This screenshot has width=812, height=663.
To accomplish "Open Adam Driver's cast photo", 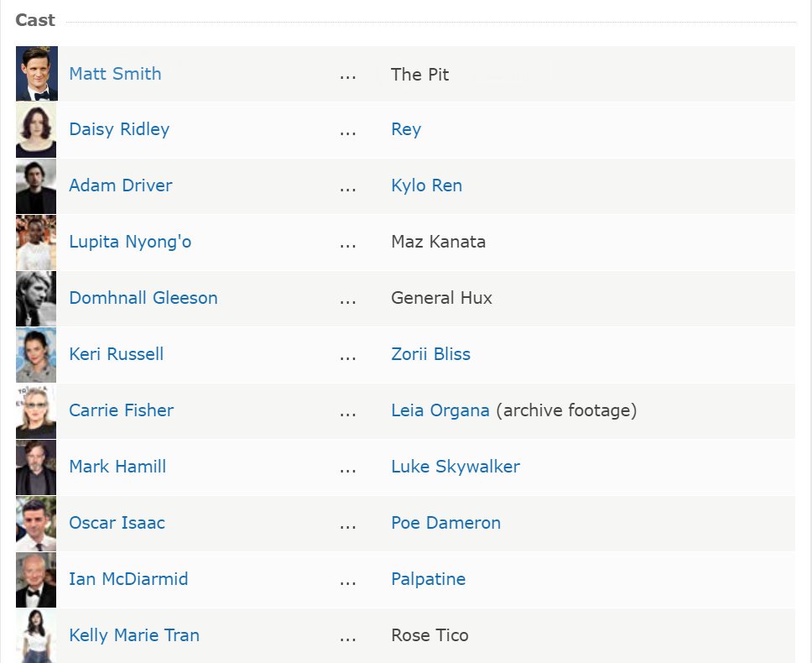I will click(x=36, y=186).
